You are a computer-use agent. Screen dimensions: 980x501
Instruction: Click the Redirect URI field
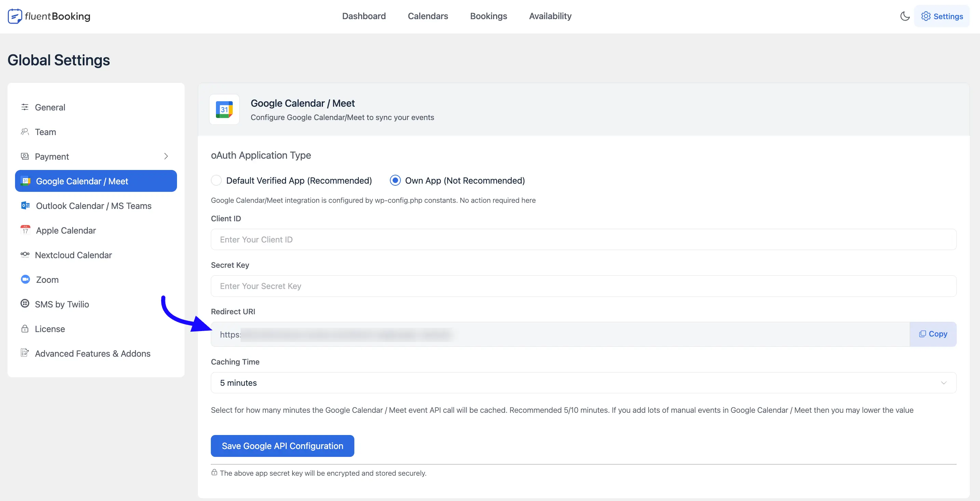point(560,334)
